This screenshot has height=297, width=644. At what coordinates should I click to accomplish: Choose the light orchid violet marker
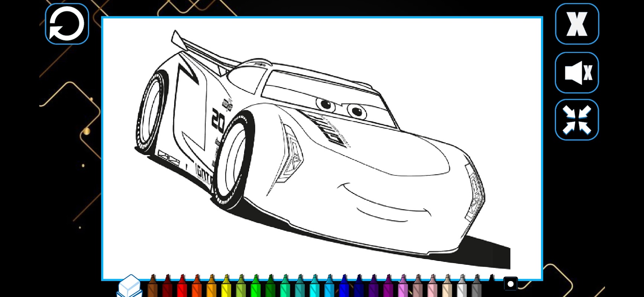[403, 286]
